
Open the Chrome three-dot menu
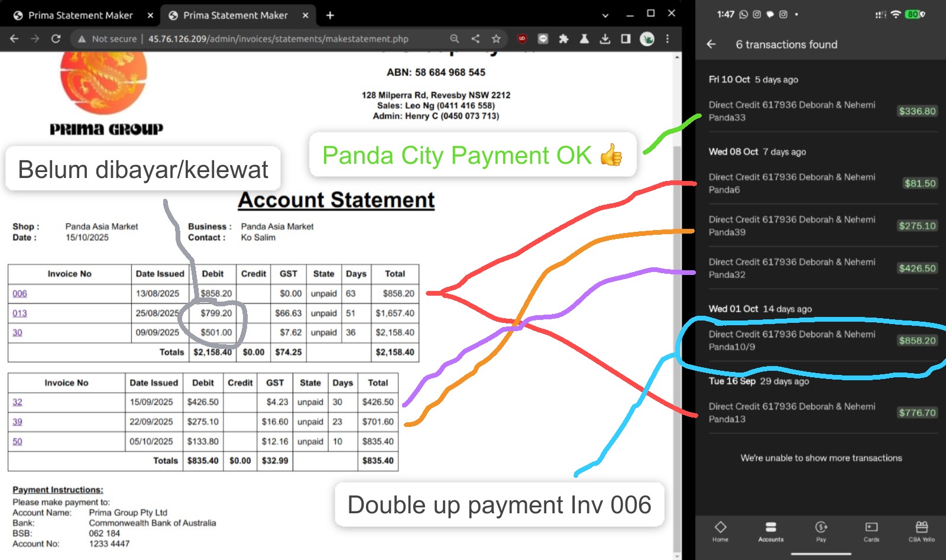pos(668,39)
